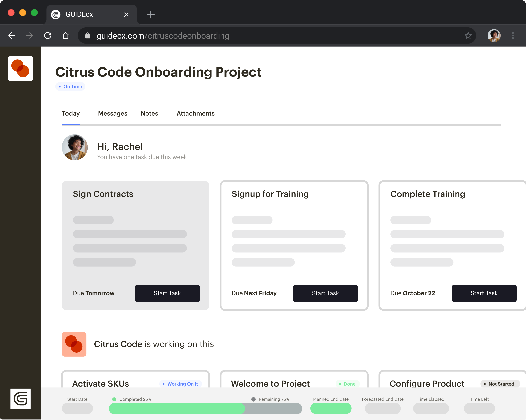Viewport: 526px width, 420px height.
Task: Click the Completed 25% legend label
Action: 135,399
